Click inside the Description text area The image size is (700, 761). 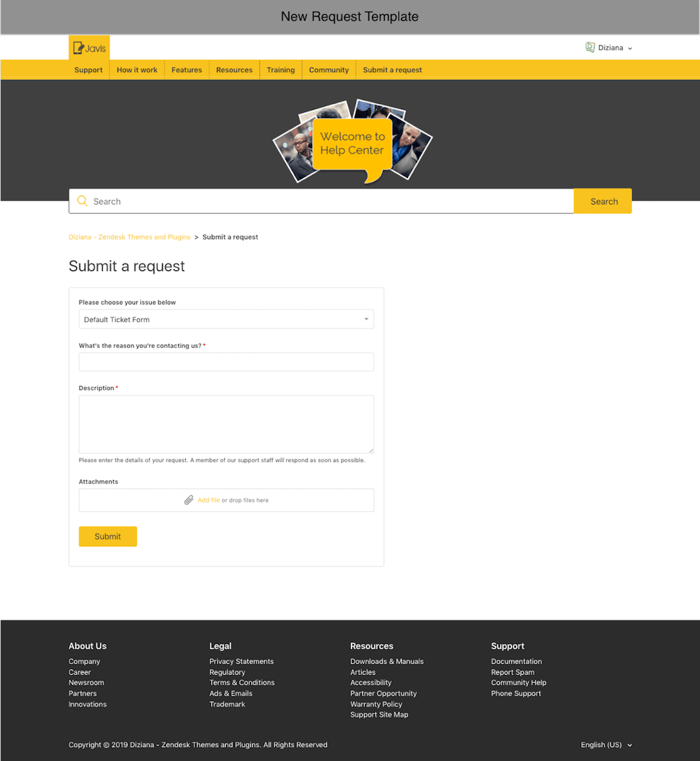pos(226,424)
